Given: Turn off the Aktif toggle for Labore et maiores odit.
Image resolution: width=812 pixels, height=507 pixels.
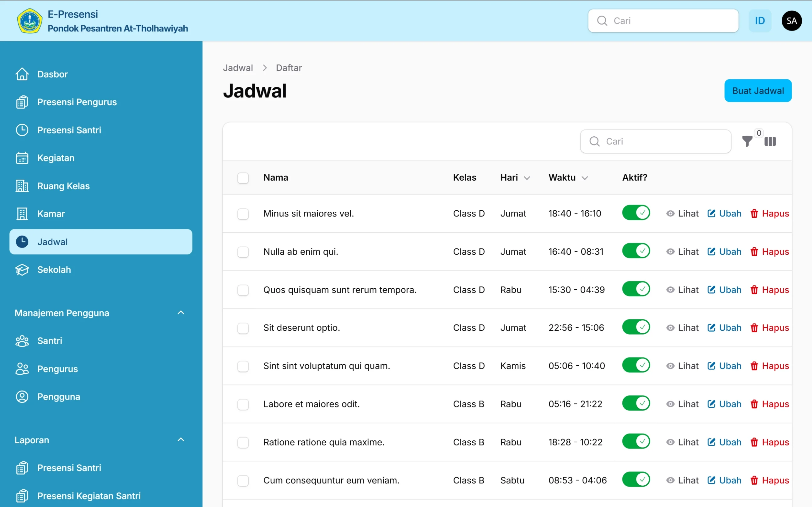Looking at the screenshot, I should (x=636, y=403).
